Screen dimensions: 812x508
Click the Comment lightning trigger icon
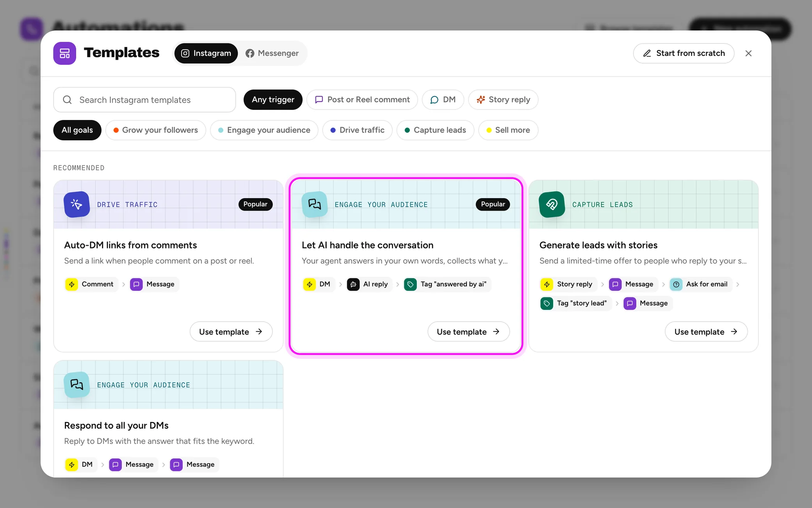pyautogui.click(x=71, y=284)
